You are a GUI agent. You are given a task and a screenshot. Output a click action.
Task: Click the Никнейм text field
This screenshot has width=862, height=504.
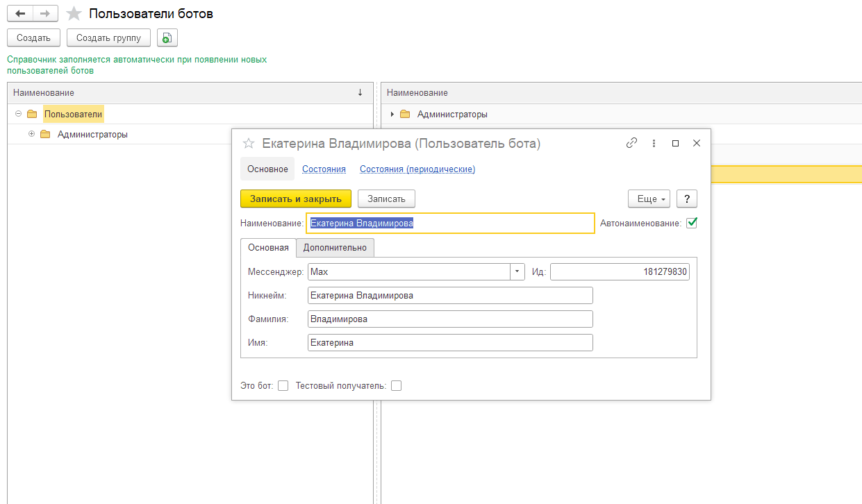click(450, 296)
